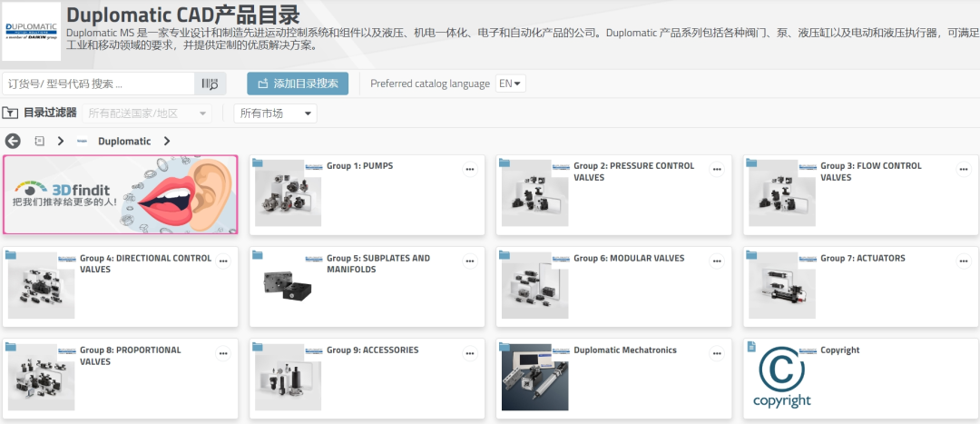980x424 pixels.
Task: Open Group 8: PROPORTIONAL VALVES title
Action: click(130, 355)
